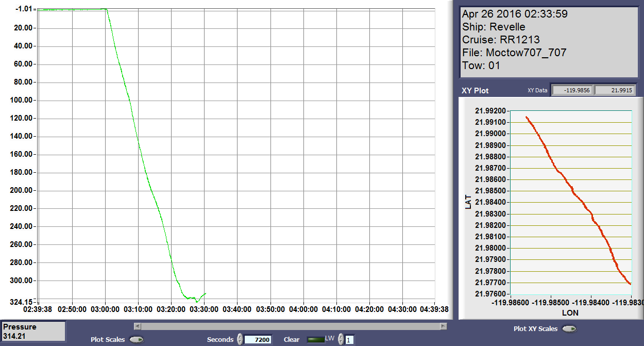
Task: Click the XY plot longitude label -119.98500
Action: pos(550,303)
